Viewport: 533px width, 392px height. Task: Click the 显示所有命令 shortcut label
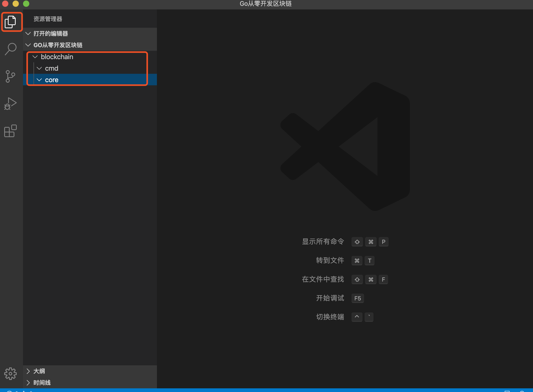pos(323,242)
